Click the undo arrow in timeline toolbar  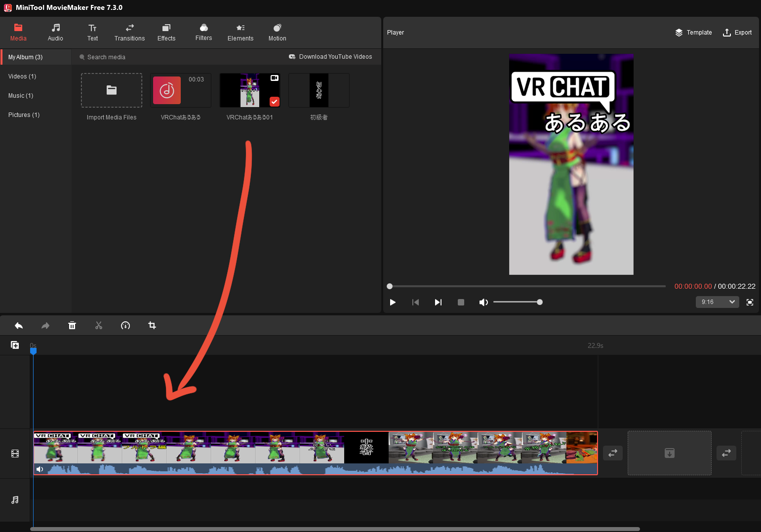point(19,326)
